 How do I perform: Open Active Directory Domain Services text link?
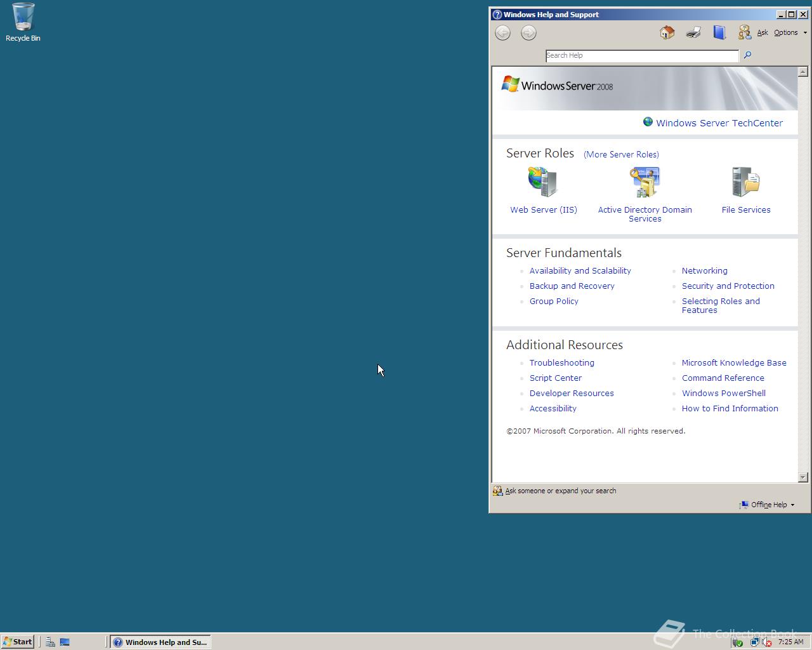point(645,214)
